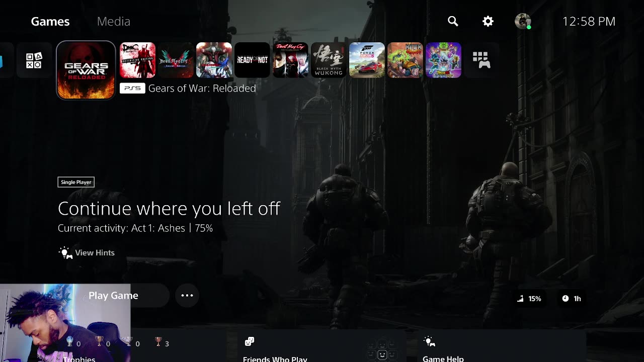Select the Dragon Ball game tile
This screenshot has height=362, width=644.
coord(444,60)
